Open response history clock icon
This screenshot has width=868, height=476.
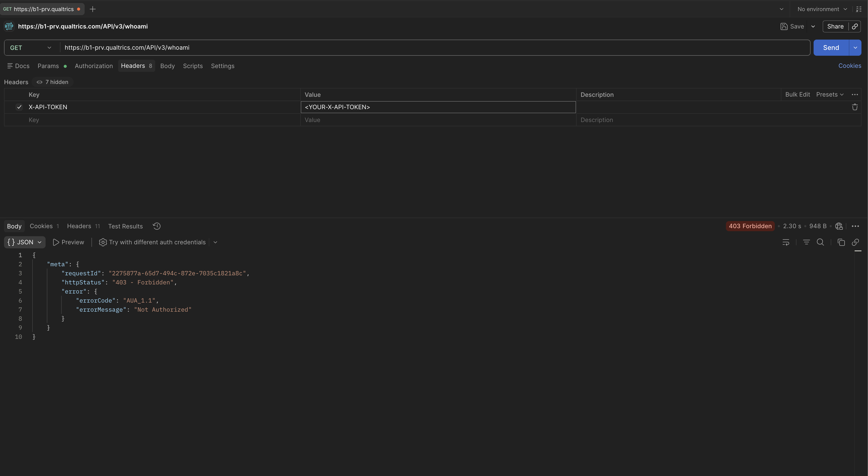[157, 226]
